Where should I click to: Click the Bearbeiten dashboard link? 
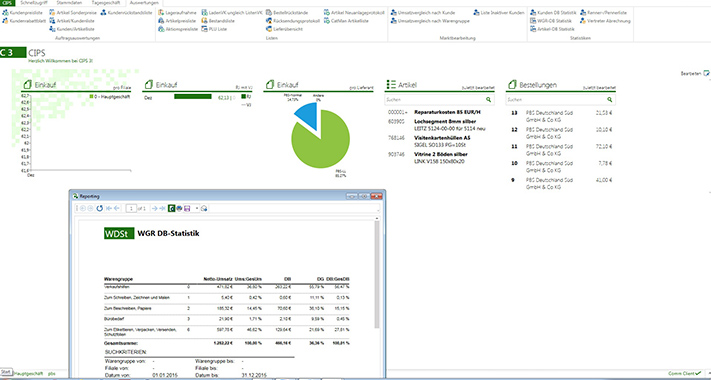(x=695, y=73)
